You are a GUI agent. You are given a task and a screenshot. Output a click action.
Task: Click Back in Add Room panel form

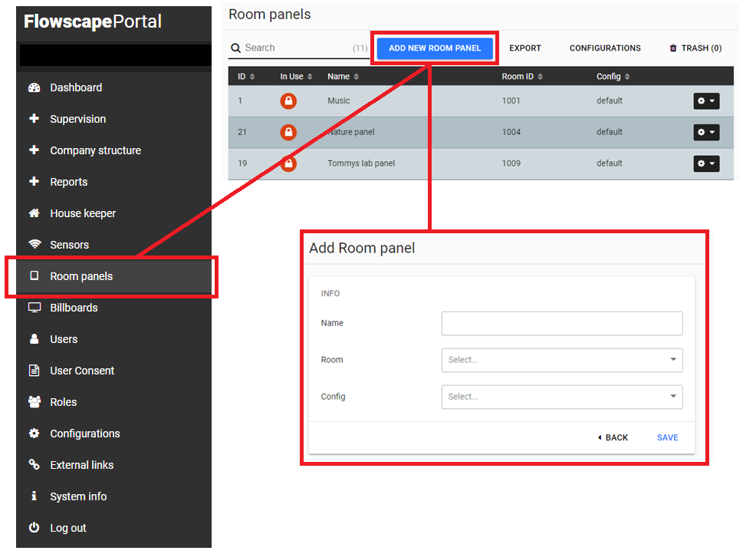613,437
